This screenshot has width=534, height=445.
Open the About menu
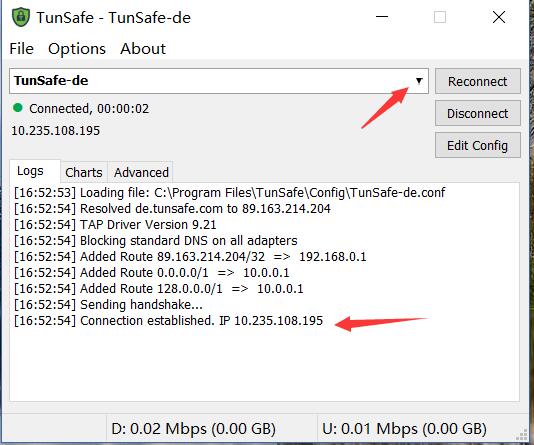click(143, 49)
